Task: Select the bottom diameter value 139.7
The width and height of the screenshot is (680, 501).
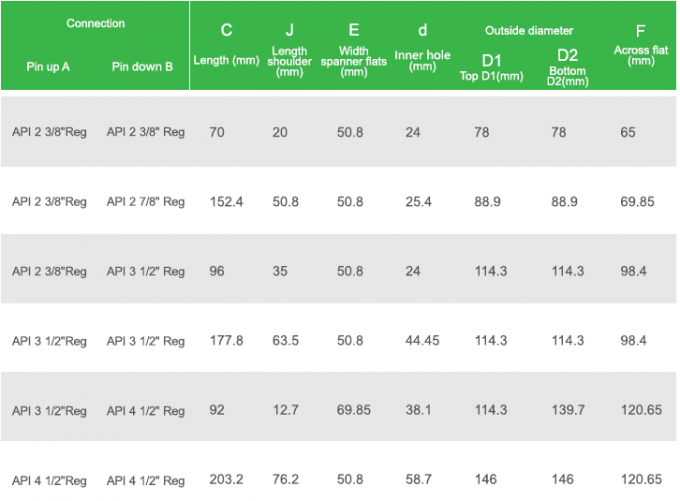Action: [567, 411]
